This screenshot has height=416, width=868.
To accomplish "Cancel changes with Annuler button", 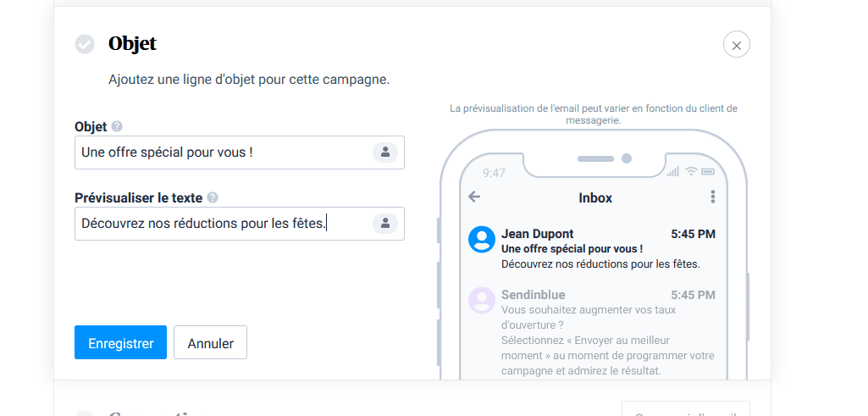I will pyautogui.click(x=210, y=342).
